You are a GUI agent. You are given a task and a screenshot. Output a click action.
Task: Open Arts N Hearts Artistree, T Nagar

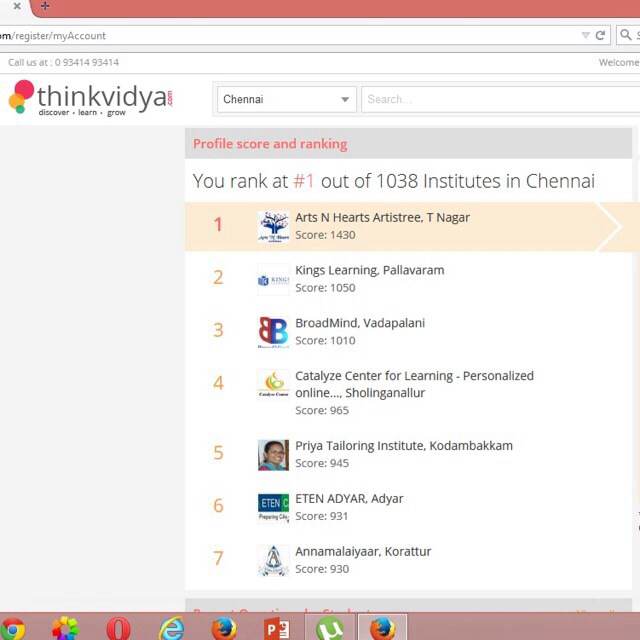point(382,218)
